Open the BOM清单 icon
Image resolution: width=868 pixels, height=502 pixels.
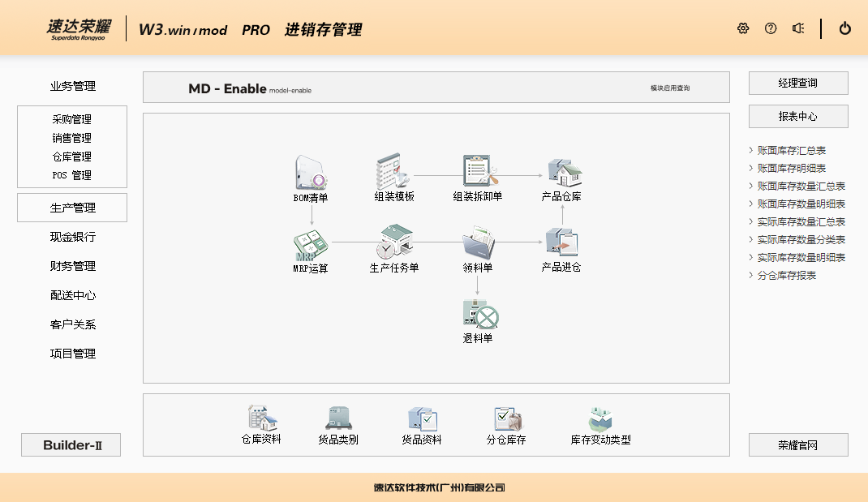(x=311, y=173)
